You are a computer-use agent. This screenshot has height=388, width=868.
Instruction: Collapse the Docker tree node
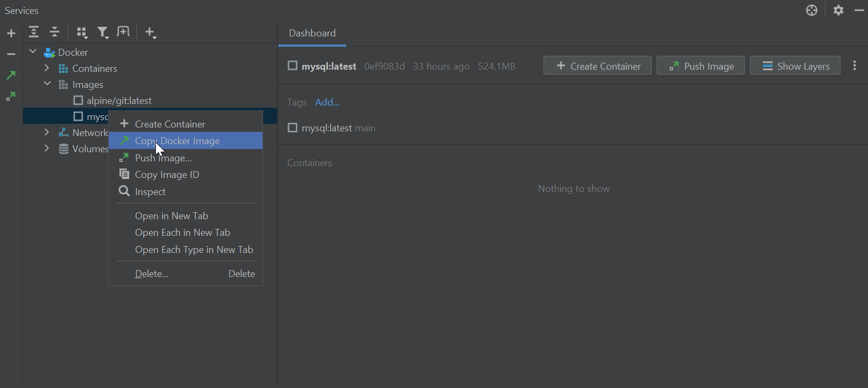pos(33,52)
